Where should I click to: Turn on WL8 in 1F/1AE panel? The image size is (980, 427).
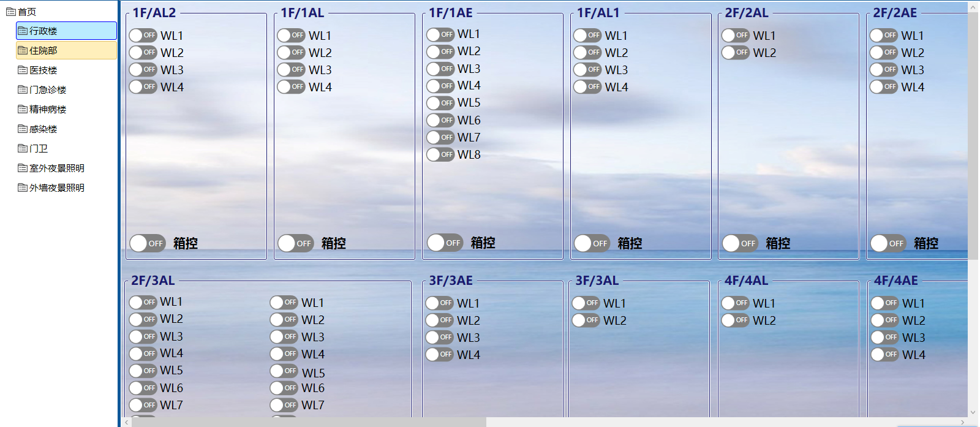[x=440, y=154]
